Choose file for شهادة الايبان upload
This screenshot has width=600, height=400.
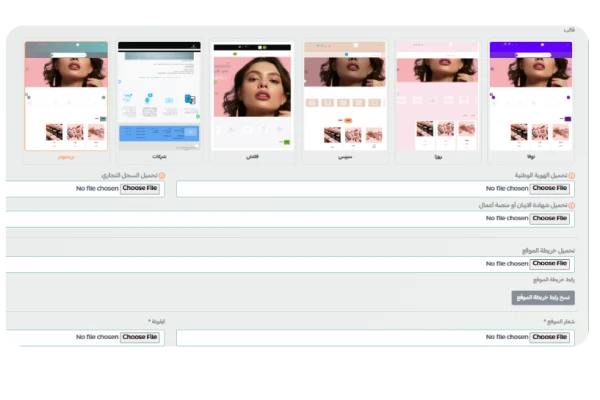(x=549, y=217)
